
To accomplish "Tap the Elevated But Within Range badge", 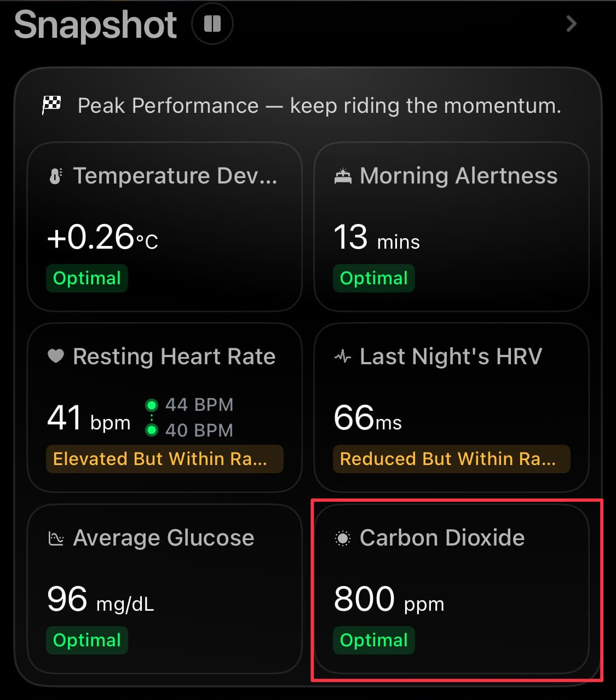I will coord(164,458).
